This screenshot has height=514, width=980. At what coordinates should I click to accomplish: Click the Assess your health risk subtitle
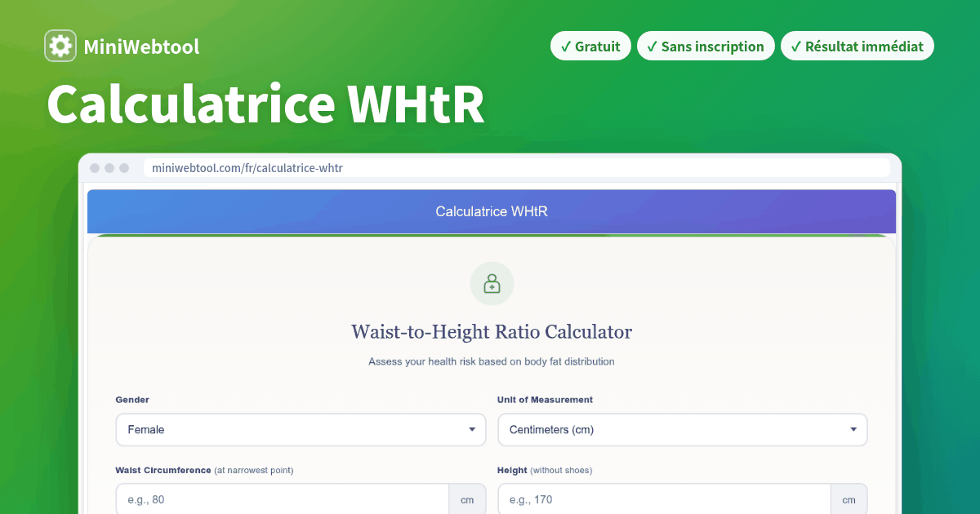(492, 361)
